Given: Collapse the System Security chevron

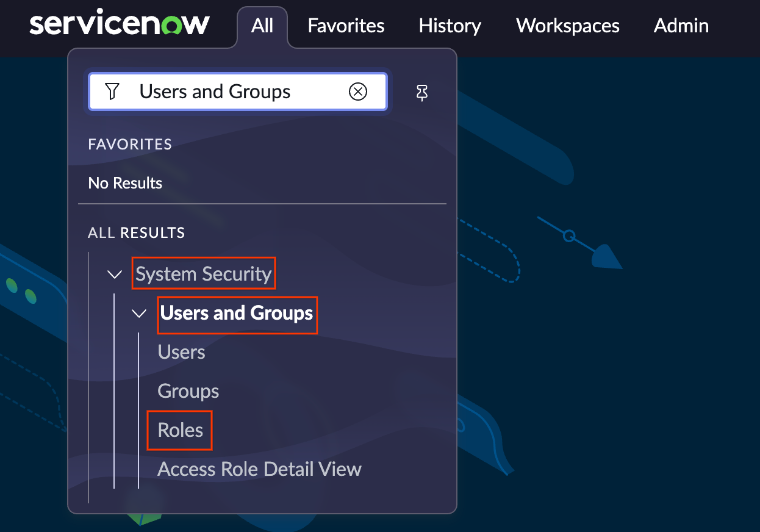Looking at the screenshot, I should click(x=114, y=275).
